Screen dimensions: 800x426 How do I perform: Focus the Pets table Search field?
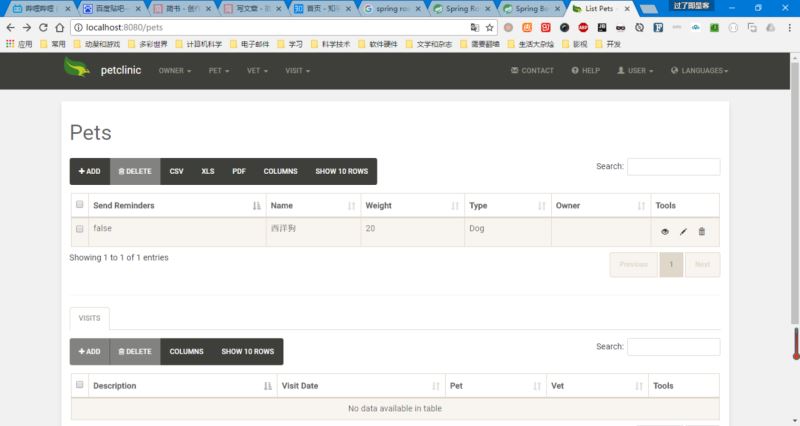coord(673,167)
